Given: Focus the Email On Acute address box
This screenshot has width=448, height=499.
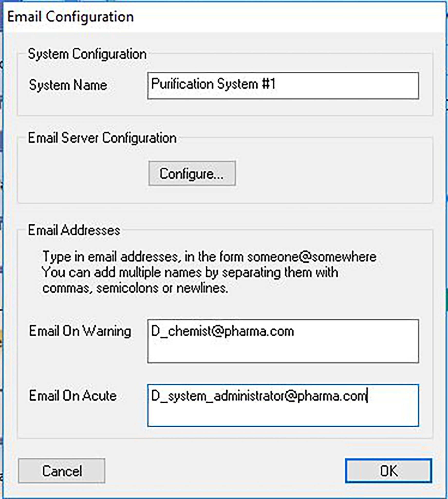Looking at the screenshot, I should pos(283,405).
